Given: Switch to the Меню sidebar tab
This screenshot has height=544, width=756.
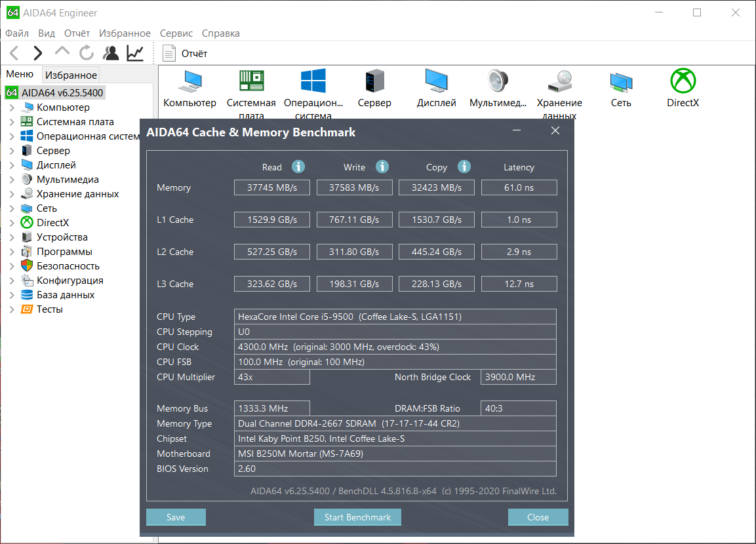Looking at the screenshot, I should [x=20, y=73].
